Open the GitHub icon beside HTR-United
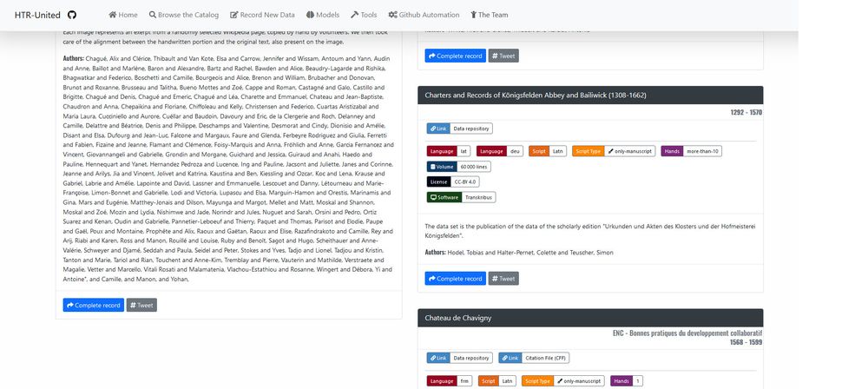This screenshot has width=868, height=389. [72, 15]
